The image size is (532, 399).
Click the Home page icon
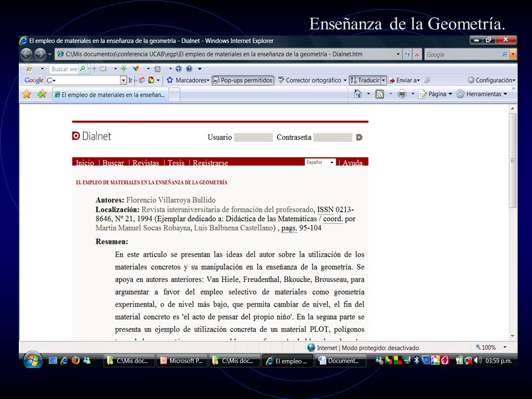(x=357, y=94)
